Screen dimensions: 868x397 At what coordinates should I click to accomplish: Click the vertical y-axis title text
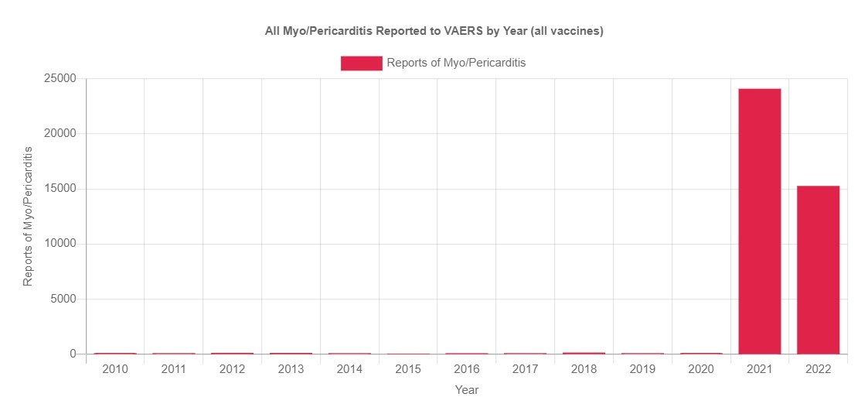pos(28,216)
